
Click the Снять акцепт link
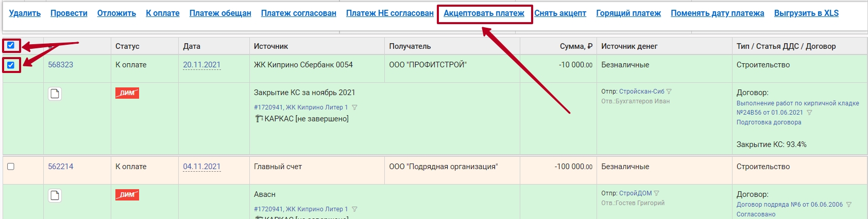pyautogui.click(x=560, y=13)
